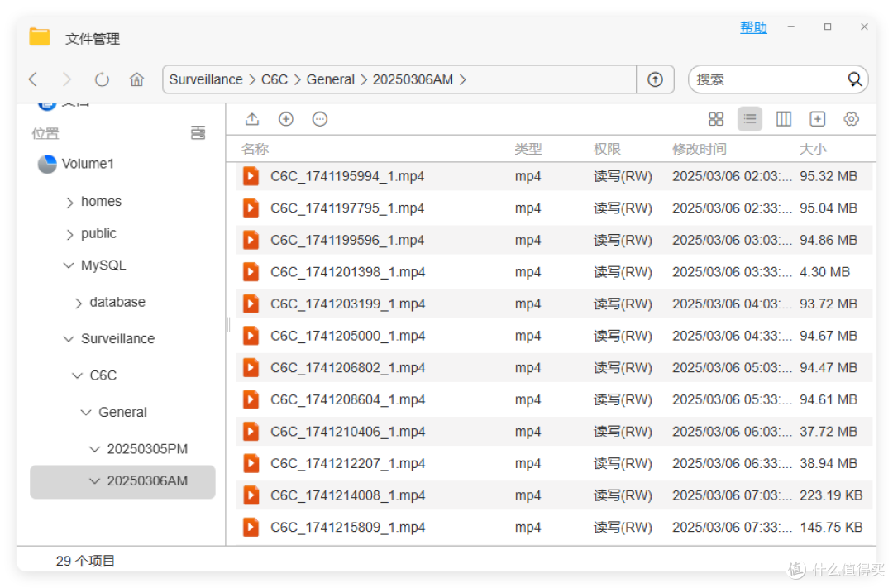Expand the public folder chevron
The image size is (893, 588).
[69, 234]
